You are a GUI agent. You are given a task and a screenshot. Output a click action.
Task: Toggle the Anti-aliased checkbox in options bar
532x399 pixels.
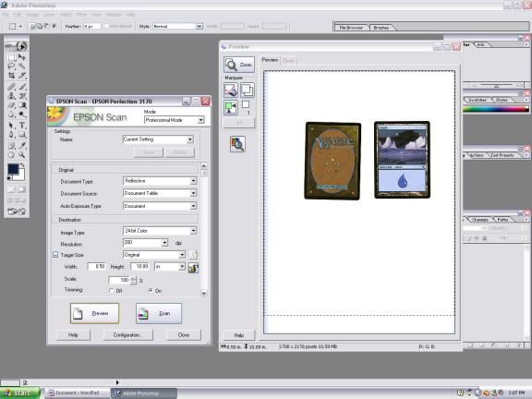[x=106, y=26]
